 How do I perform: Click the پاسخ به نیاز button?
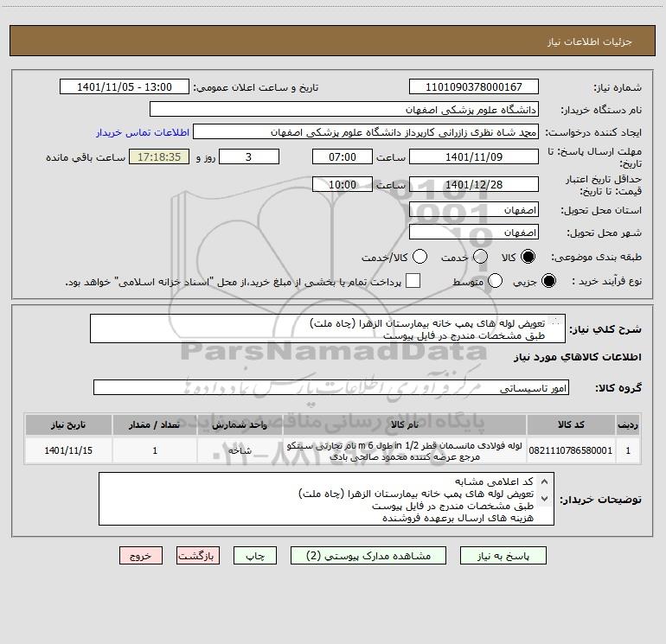(503, 556)
